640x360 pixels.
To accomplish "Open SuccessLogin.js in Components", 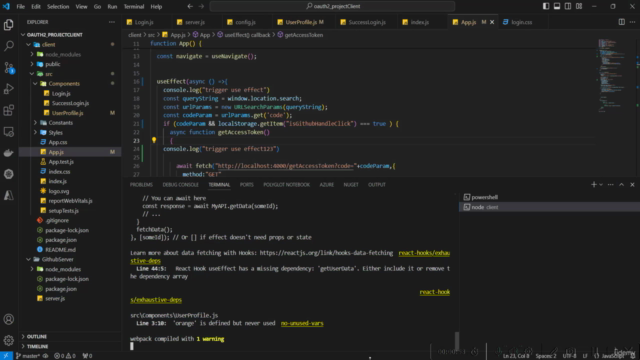I will pyautogui.click(x=70, y=103).
